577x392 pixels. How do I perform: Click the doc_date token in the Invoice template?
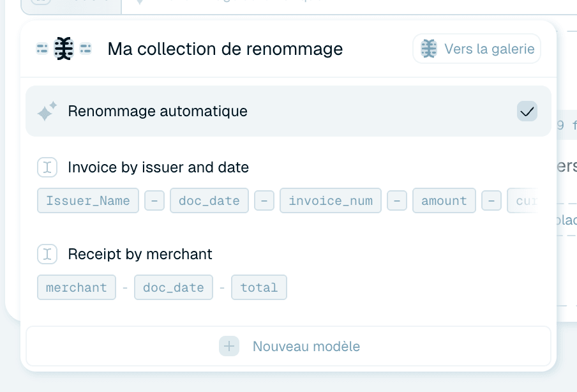(x=209, y=200)
